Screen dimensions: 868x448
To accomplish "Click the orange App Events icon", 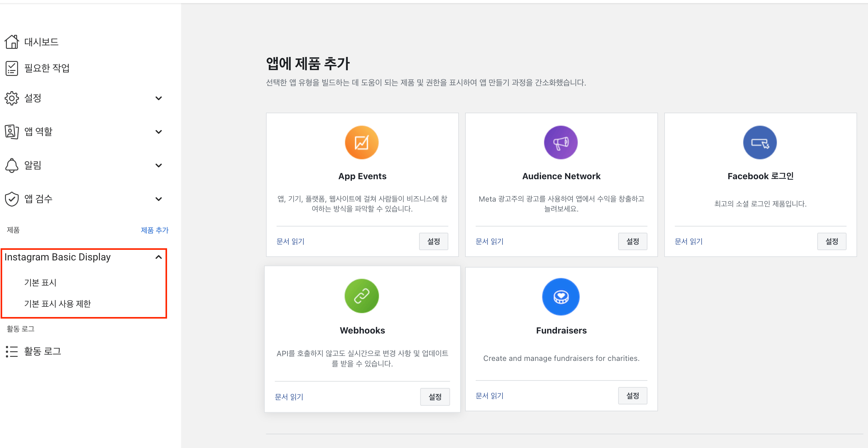I will [x=362, y=142].
